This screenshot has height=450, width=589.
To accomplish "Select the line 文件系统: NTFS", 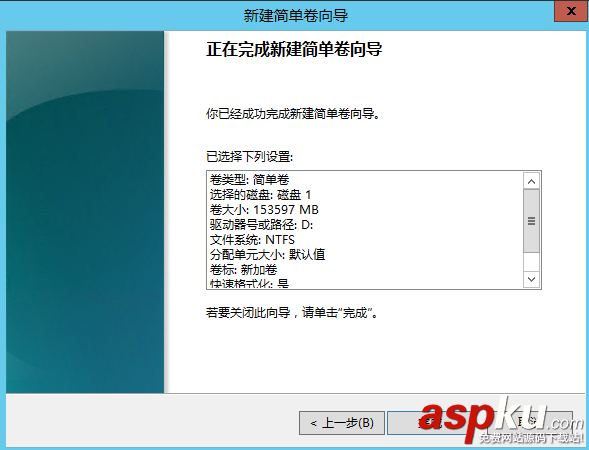I will (x=252, y=240).
